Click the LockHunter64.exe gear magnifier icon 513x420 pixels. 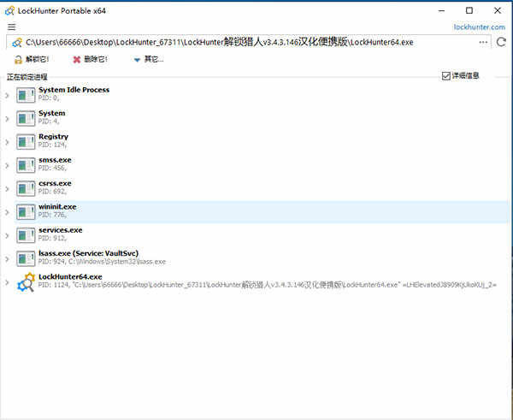(x=26, y=282)
